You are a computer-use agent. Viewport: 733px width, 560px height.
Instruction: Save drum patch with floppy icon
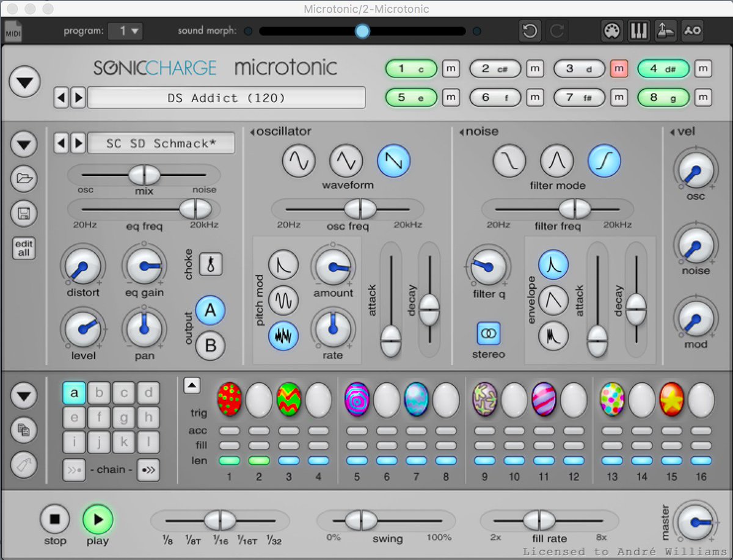click(24, 213)
